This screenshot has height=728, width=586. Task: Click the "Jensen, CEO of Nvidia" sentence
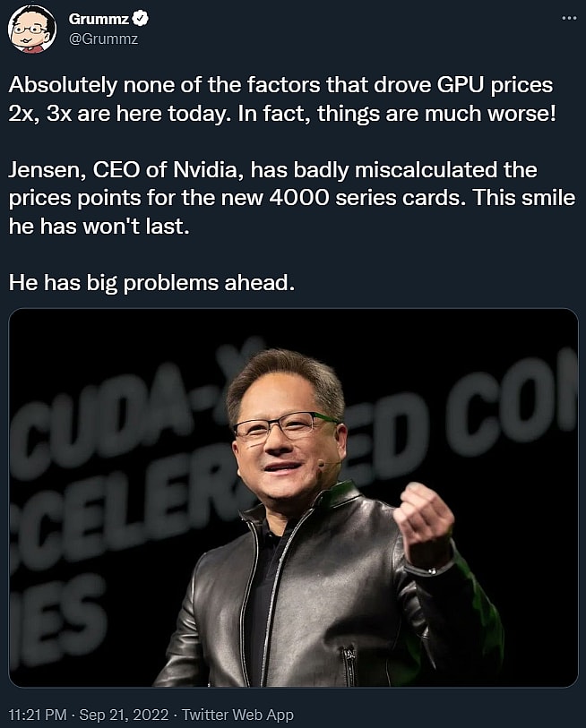pyautogui.click(x=272, y=170)
